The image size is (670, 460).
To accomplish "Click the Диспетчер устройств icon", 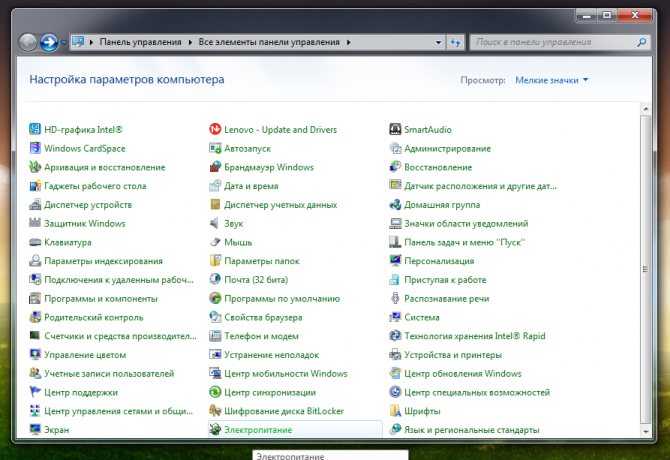I will (35, 204).
